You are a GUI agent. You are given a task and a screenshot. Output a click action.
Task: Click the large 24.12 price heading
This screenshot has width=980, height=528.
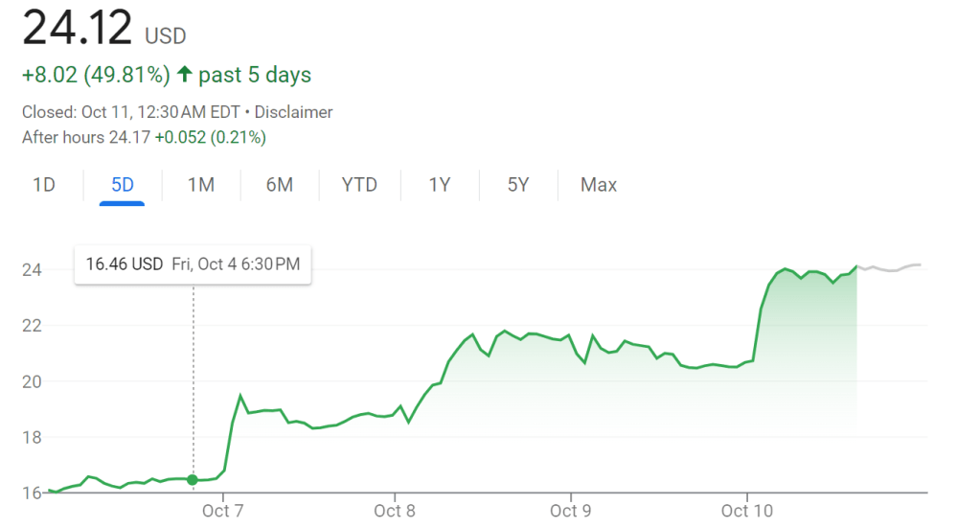coord(77,29)
